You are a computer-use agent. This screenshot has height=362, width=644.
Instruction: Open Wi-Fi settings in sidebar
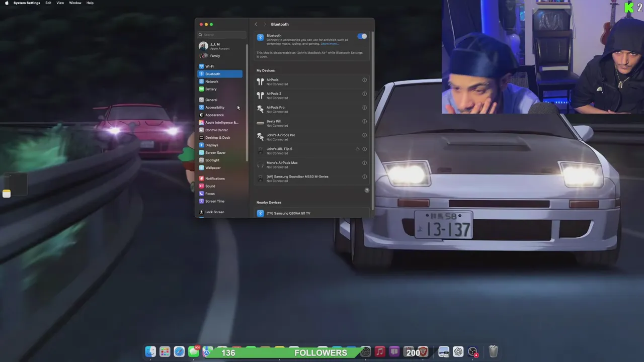point(220,66)
